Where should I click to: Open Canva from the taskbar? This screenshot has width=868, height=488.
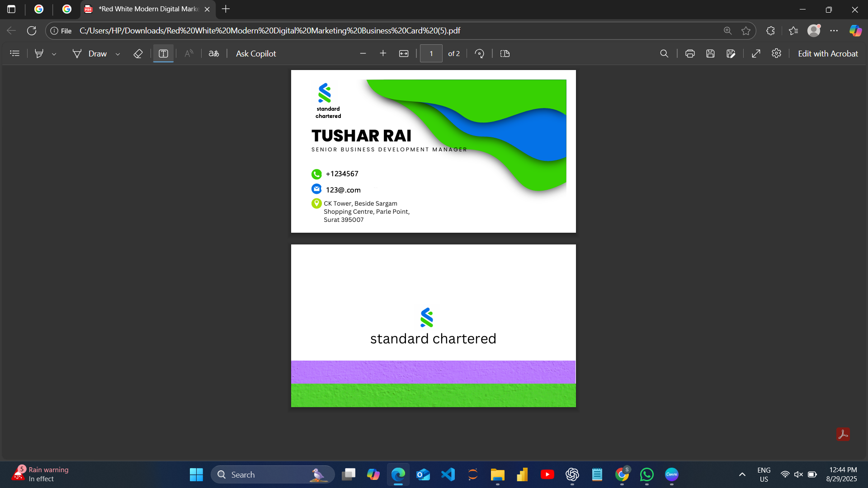coord(671,474)
